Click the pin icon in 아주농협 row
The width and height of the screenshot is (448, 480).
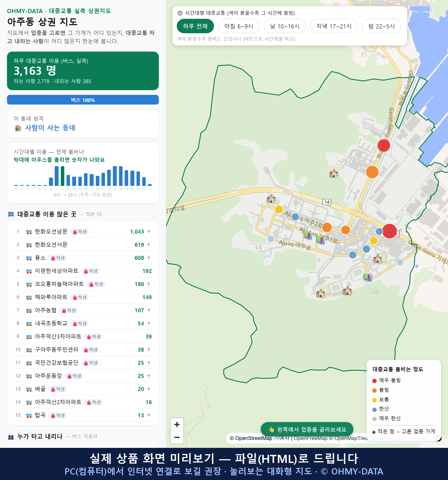149,311
